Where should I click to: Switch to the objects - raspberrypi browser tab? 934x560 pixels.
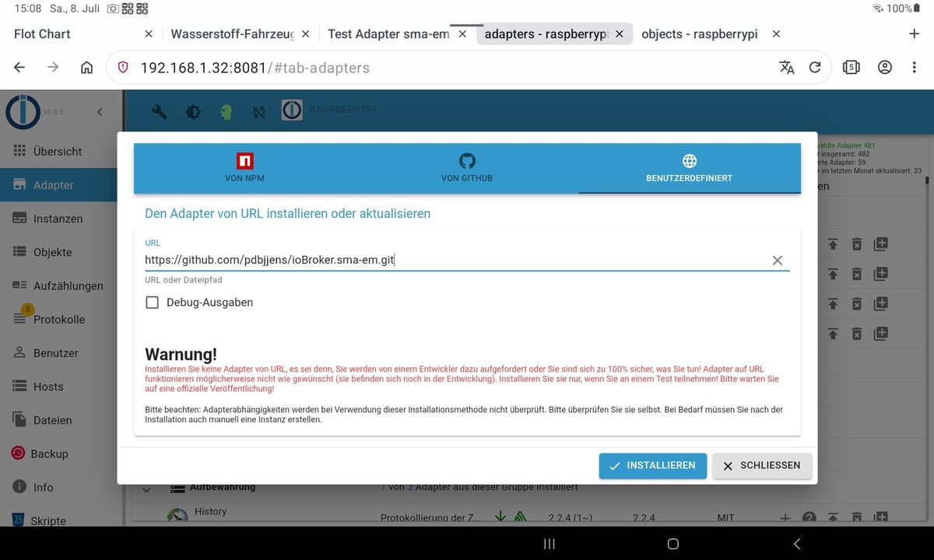click(700, 34)
